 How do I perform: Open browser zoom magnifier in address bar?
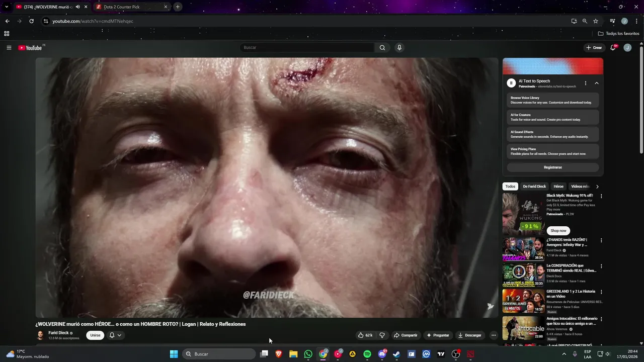pyautogui.click(x=585, y=21)
